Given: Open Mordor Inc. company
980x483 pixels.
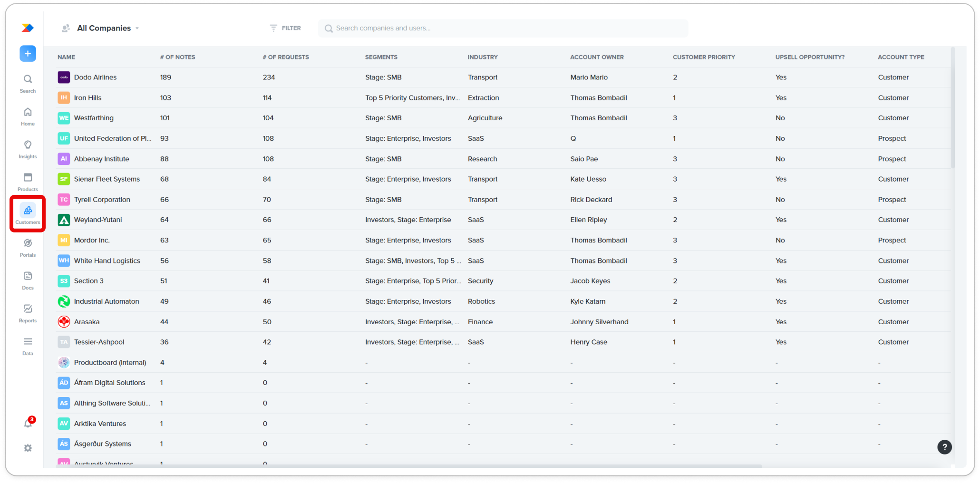Looking at the screenshot, I should tap(92, 241).
